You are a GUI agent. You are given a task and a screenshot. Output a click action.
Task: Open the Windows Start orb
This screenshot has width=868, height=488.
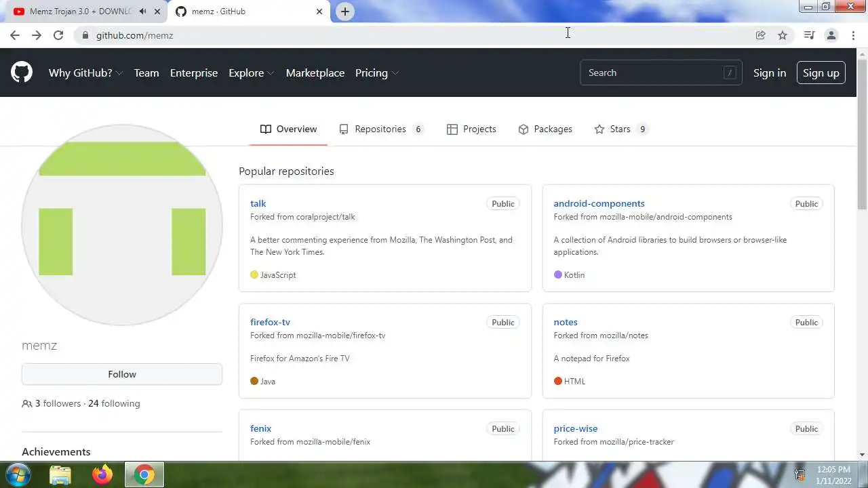18,474
